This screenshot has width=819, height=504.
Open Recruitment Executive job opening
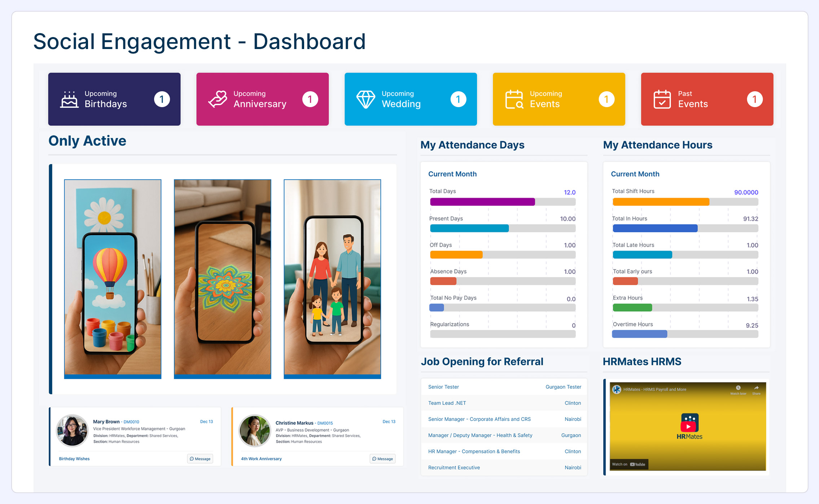tap(454, 468)
